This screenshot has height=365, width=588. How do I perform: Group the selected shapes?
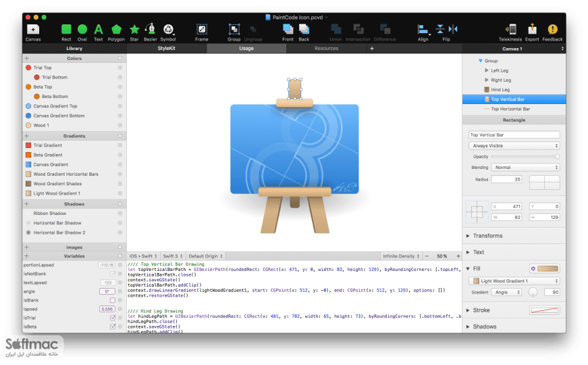click(234, 32)
